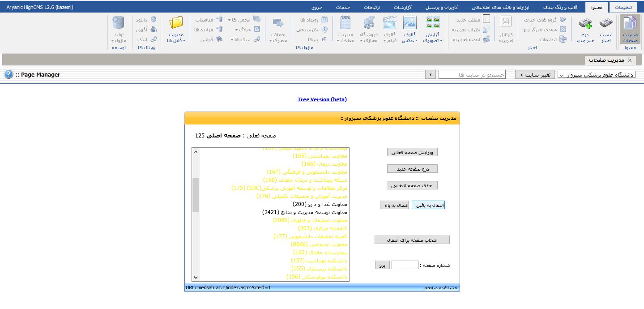Select ورودی خبرگزاریها RSS feed icon
This screenshot has width=644, height=309.
point(563,30)
